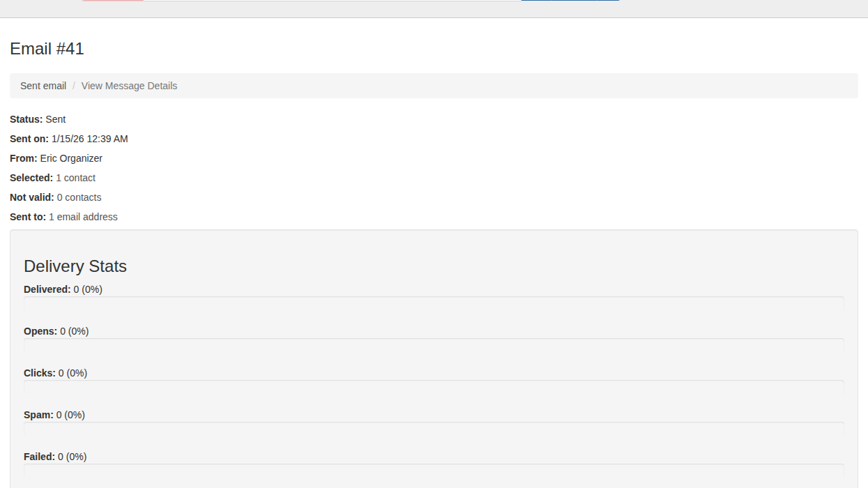
Task: Click the Delivery Stats section heading
Action: 75,266
